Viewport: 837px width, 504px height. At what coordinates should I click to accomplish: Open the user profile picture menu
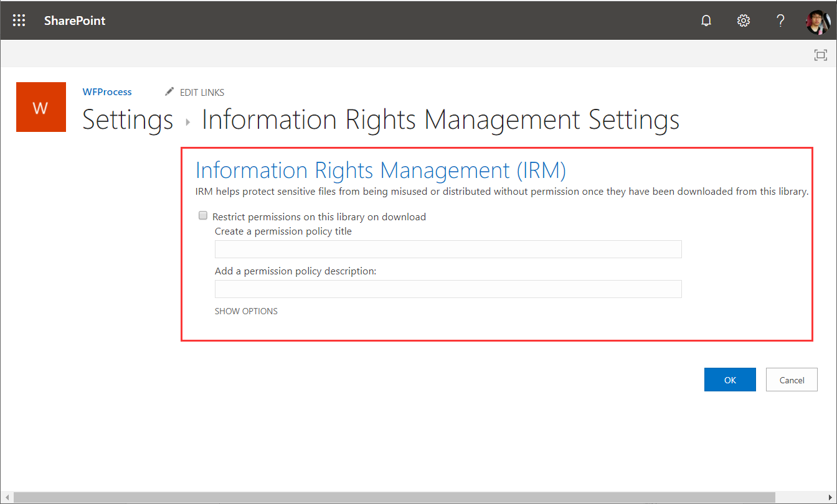[x=818, y=21]
